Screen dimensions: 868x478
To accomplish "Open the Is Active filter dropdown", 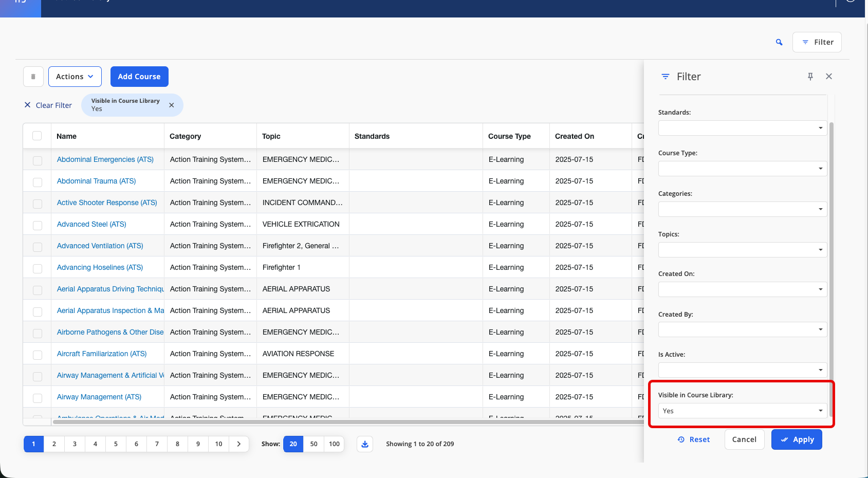I will [x=743, y=370].
